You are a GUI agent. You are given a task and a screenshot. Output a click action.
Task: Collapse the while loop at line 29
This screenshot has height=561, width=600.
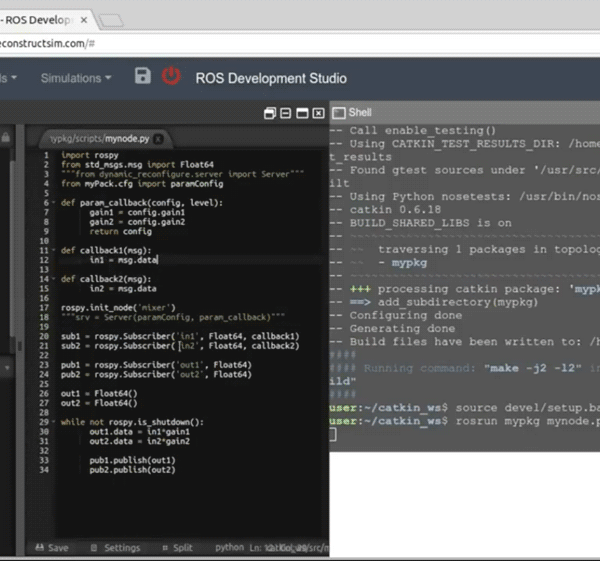pos(56,422)
